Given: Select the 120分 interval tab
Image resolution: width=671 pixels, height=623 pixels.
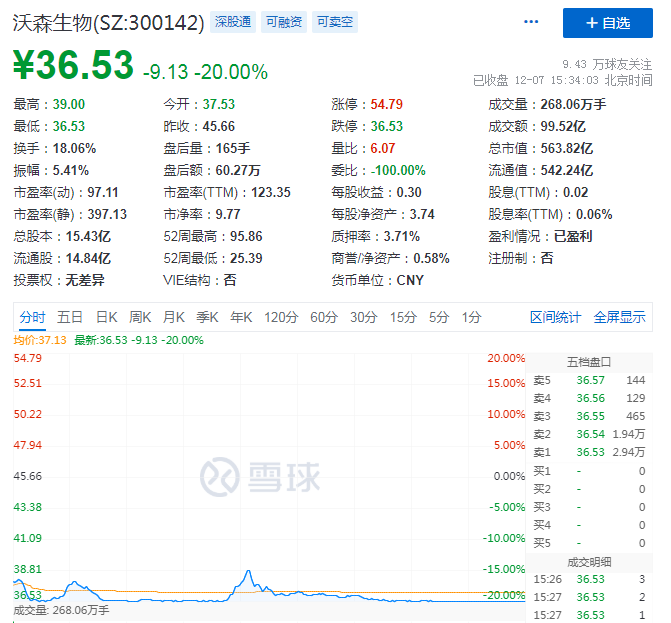Looking at the screenshot, I should [x=281, y=317].
